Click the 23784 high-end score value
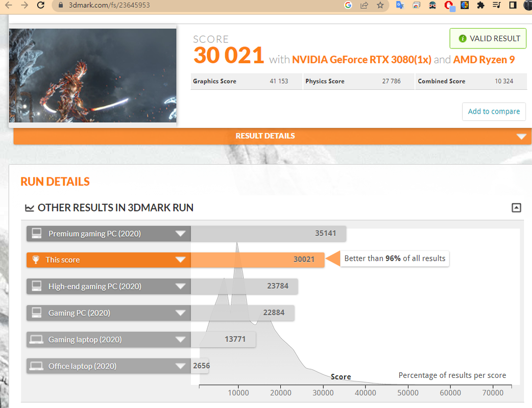 click(x=278, y=286)
